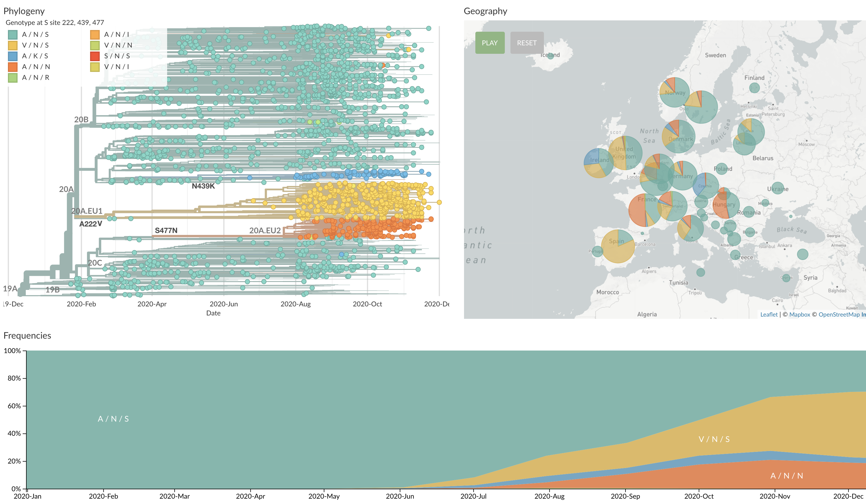866x504 pixels.
Task: Click the 20A.EU1 clade branch label
Action: pos(87,211)
